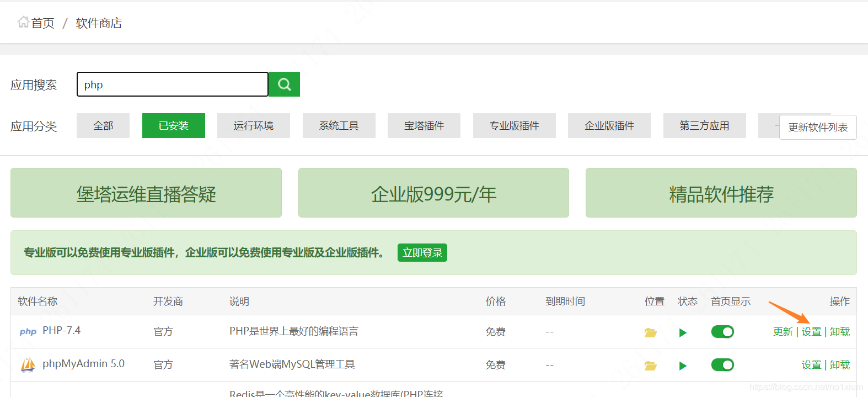This screenshot has height=397, width=868.
Task: Click the php logo icon of PHP-7.4
Action: tap(28, 332)
